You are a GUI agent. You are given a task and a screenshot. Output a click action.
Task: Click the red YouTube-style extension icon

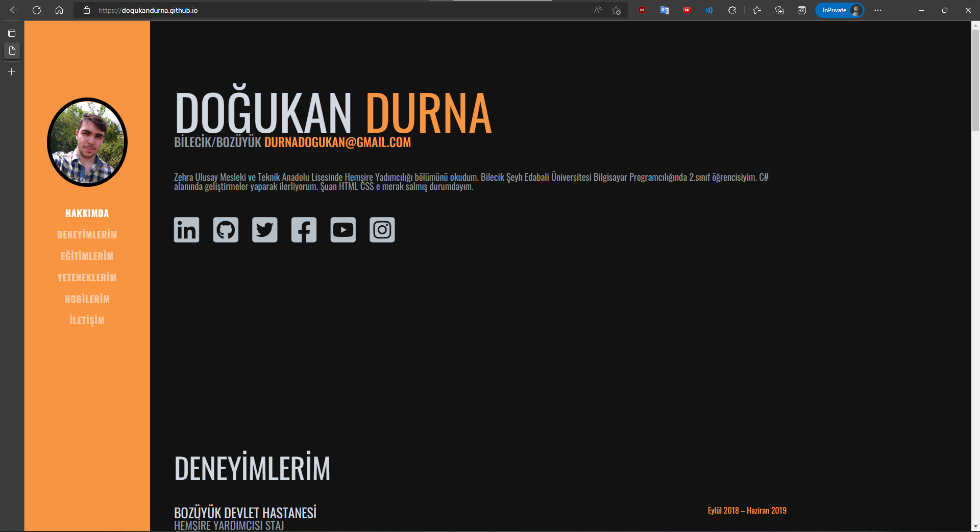687,10
